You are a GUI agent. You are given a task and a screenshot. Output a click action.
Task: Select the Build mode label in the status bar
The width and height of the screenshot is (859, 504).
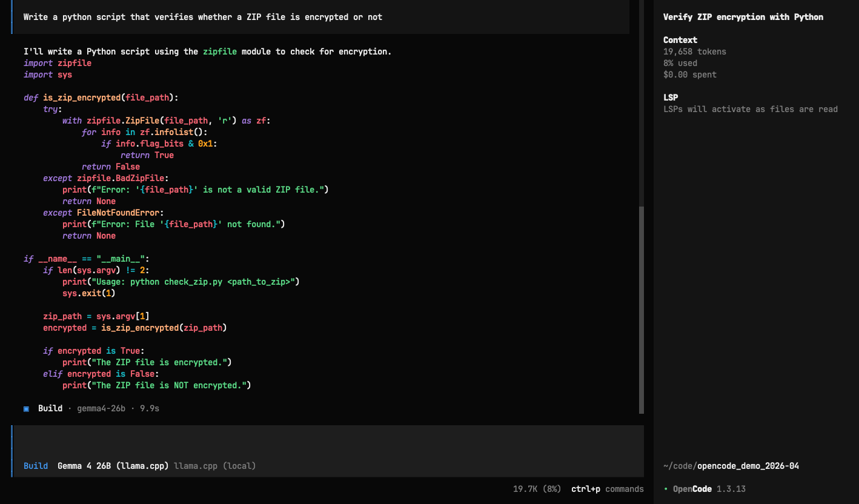point(35,465)
